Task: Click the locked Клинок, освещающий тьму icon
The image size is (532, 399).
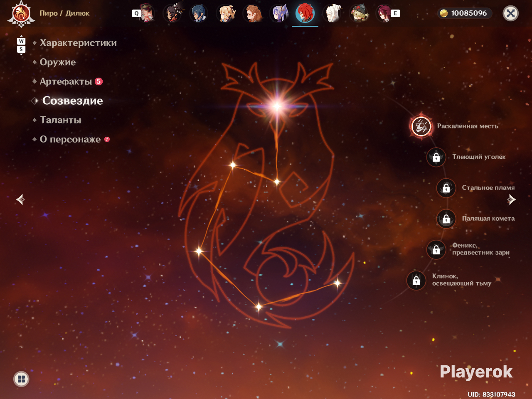Action: tap(416, 281)
